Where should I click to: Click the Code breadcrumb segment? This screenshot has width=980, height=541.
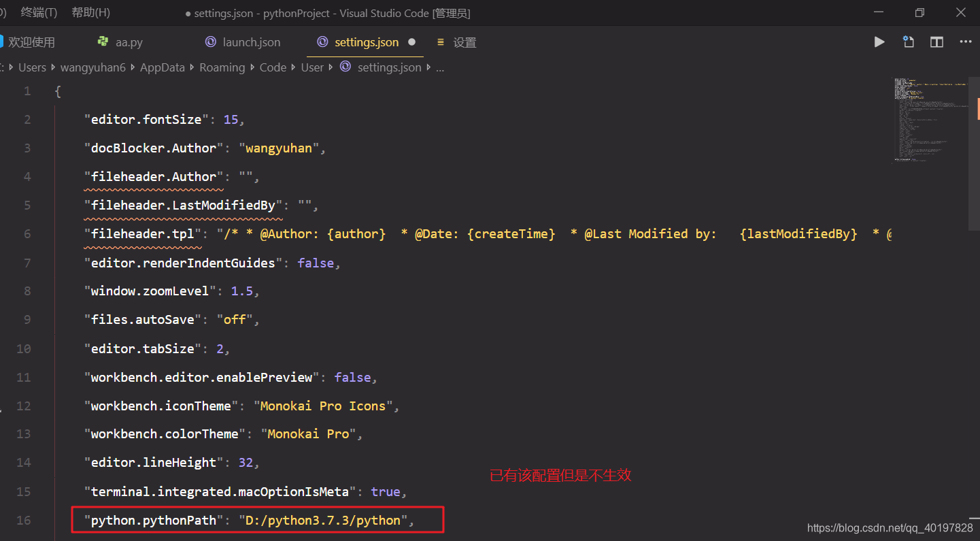[x=273, y=67]
